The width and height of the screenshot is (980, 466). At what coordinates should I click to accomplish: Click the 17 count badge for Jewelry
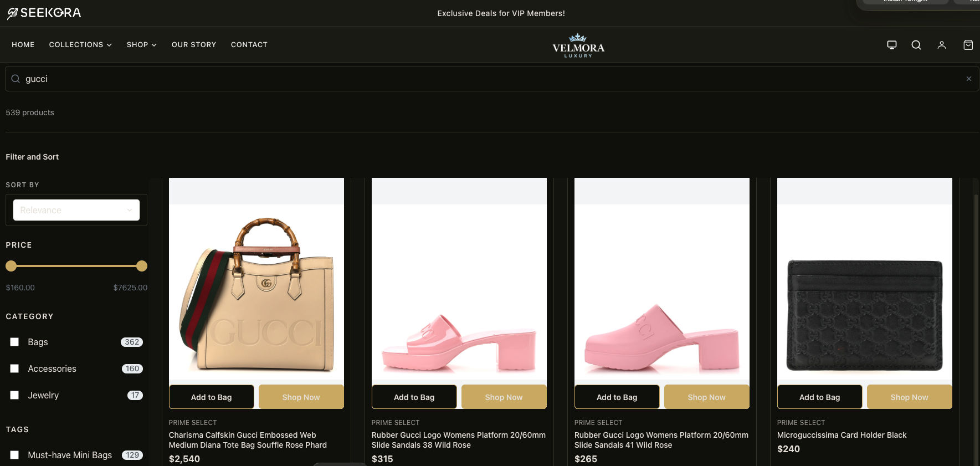click(x=135, y=395)
